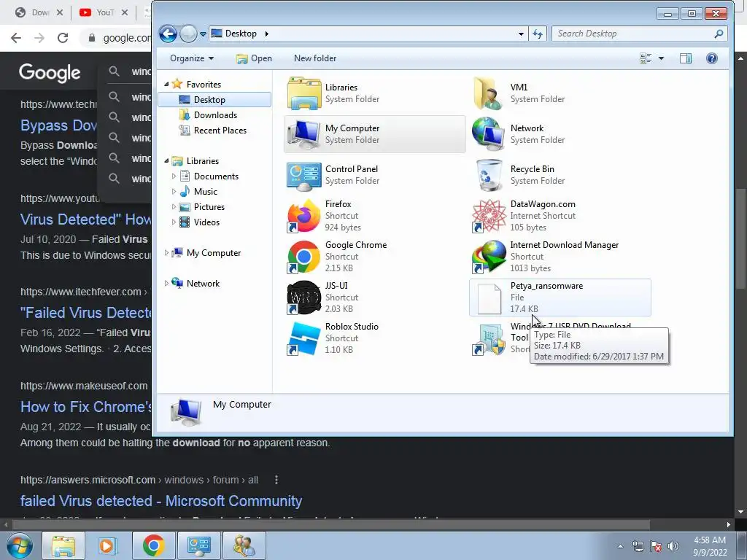Screen dimensions: 747x560
Task: Open the view options dropdown arrow
Action: pyautogui.click(x=661, y=58)
